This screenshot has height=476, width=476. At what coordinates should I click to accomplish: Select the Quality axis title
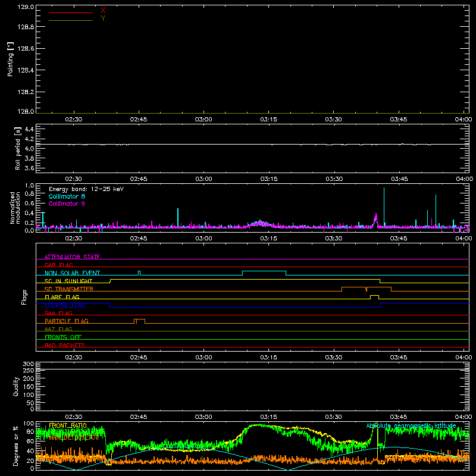tap(16, 386)
